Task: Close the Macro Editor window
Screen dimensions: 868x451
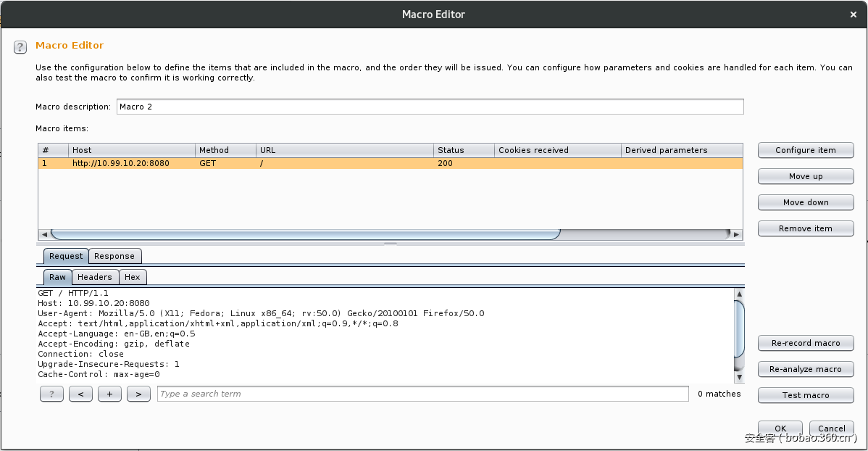Action: (x=853, y=15)
